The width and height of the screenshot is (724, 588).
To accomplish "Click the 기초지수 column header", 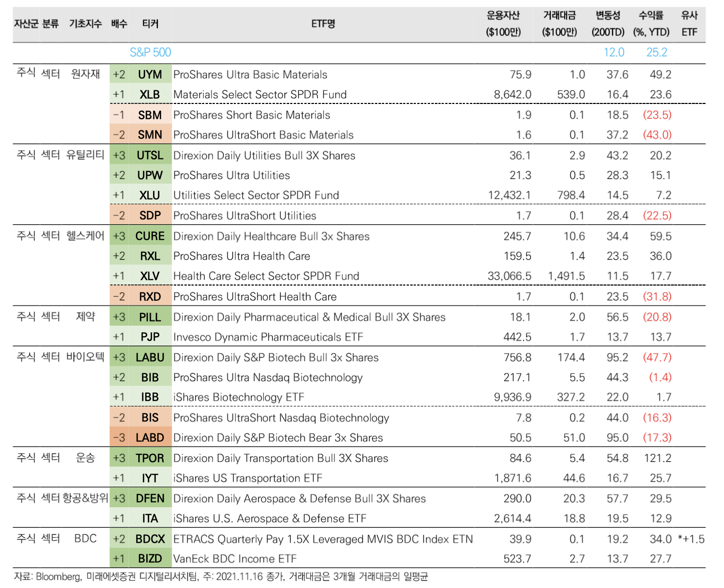I will (x=85, y=24).
